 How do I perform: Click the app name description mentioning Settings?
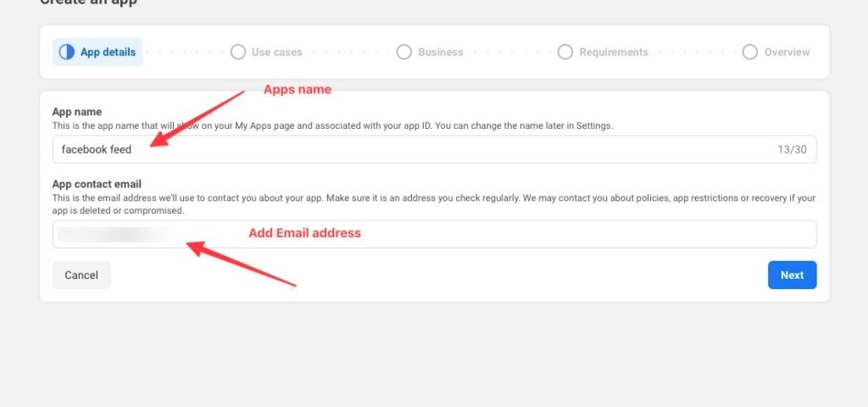tap(332, 125)
